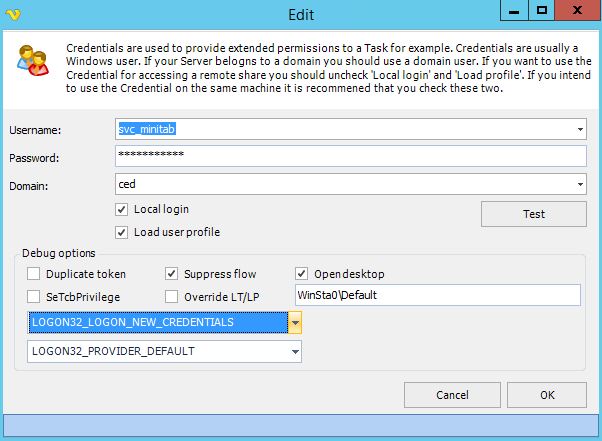Screen dimensions: 602x441
Task: Check the Override LT/LP option
Action: [x=172, y=296]
